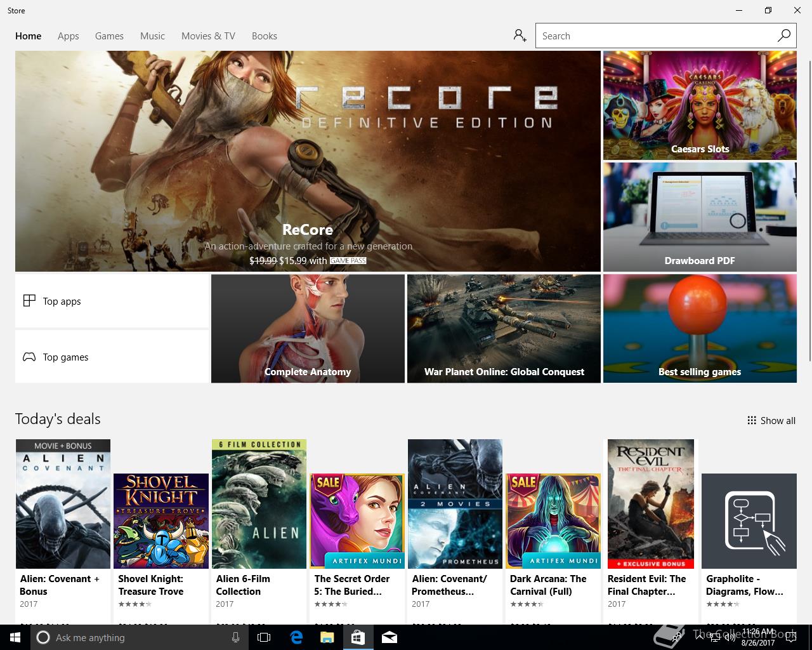Open Top games list
Image resolution: width=812 pixels, height=650 pixels.
(112, 357)
